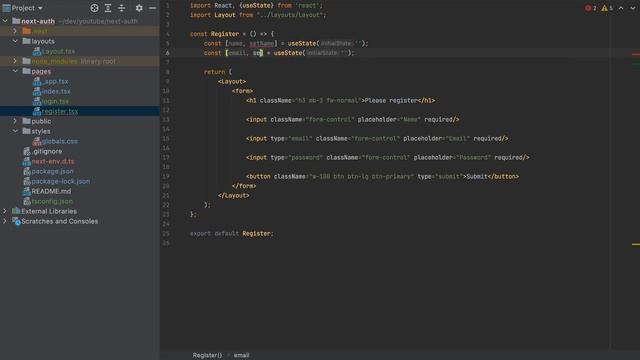This screenshot has height=360, width=640.
Task: Click the Collapse All icon in Project toolbar
Action: pos(122,8)
